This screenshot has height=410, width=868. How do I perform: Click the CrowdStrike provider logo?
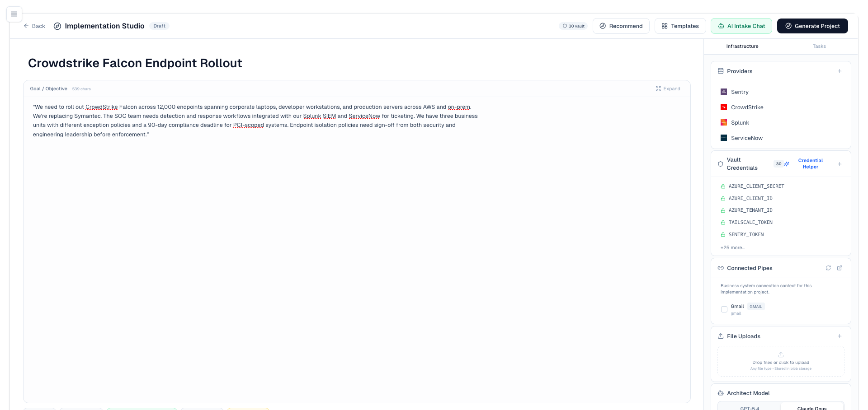click(724, 107)
